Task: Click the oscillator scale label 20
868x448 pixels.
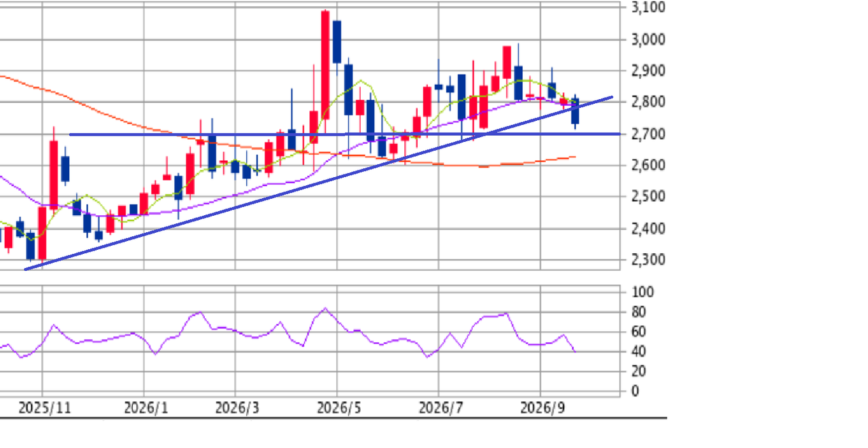Action: click(639, 371)
